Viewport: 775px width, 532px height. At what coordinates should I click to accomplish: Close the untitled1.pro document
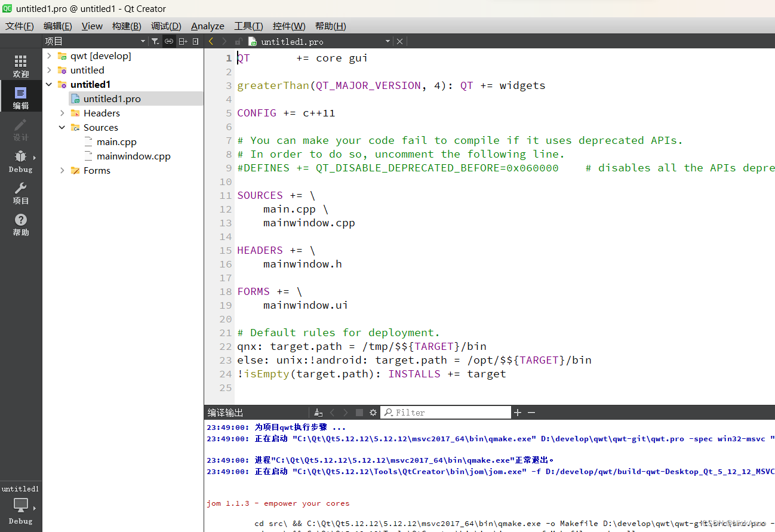tap(400, 41)
